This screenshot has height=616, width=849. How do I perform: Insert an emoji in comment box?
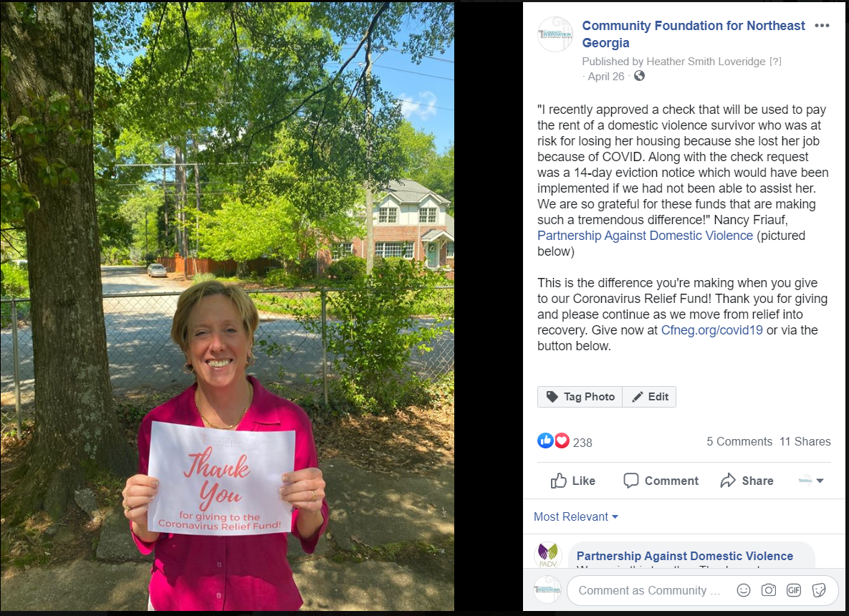[x=744, y=590]
